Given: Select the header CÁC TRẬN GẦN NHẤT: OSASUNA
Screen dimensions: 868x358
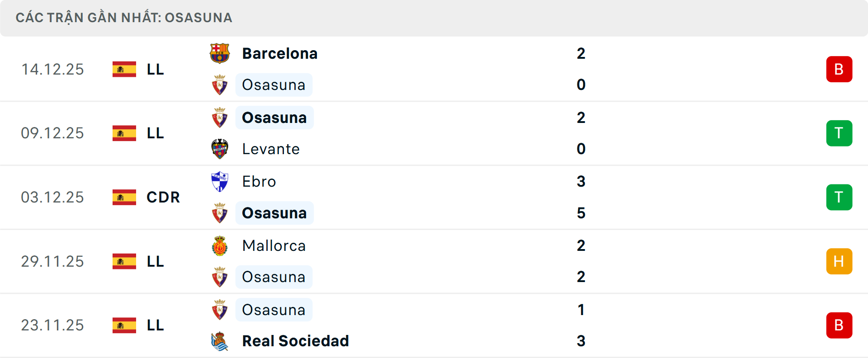Looking at the screenshot, I should tap(123, 18).
